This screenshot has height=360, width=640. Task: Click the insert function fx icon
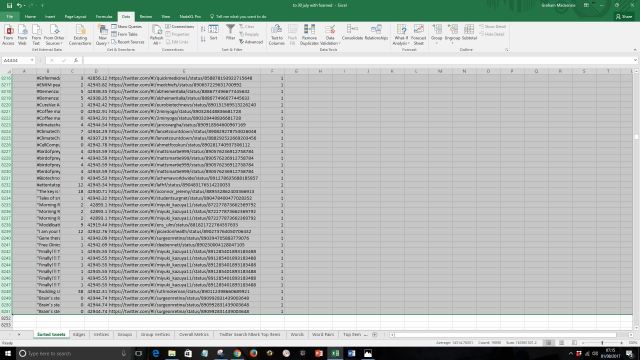76,60
